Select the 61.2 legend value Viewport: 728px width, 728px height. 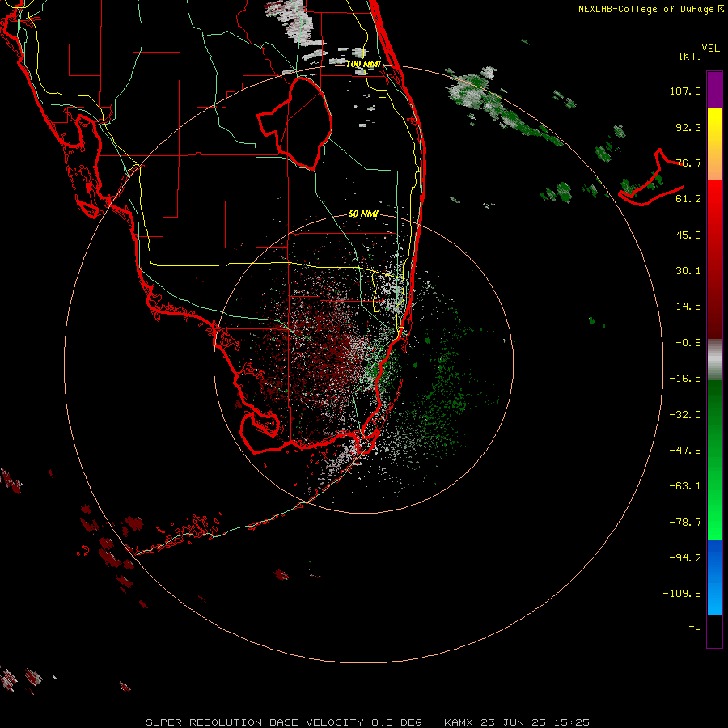click(688, 199)
